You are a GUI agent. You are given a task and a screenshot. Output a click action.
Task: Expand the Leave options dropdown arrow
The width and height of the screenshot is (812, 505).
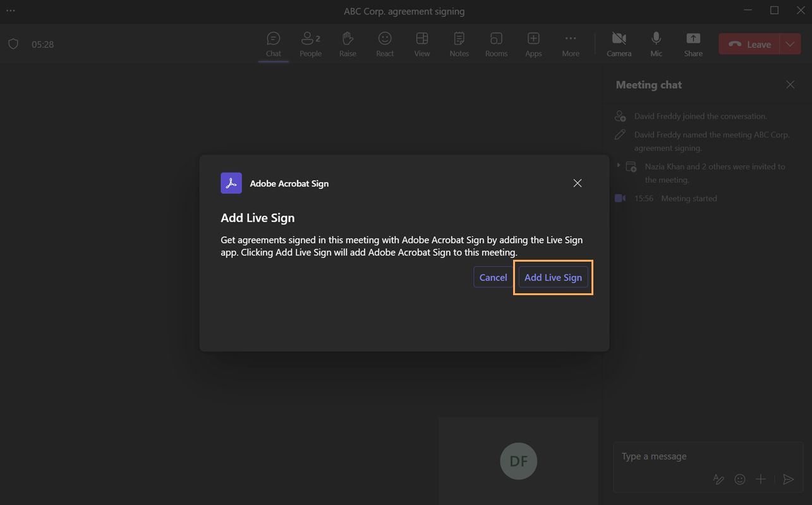point(791,44)
